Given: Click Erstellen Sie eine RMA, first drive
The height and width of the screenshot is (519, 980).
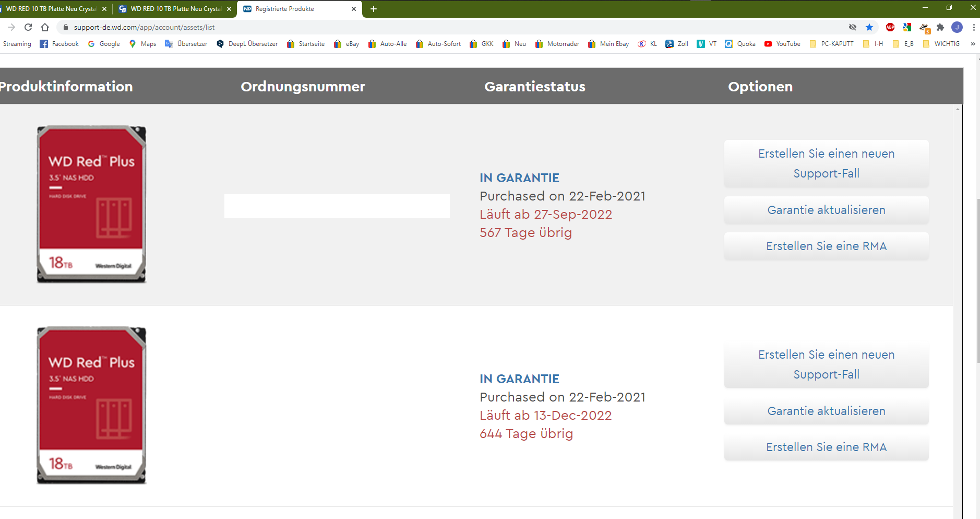Looking at the screenshot, I should point(826,246).
